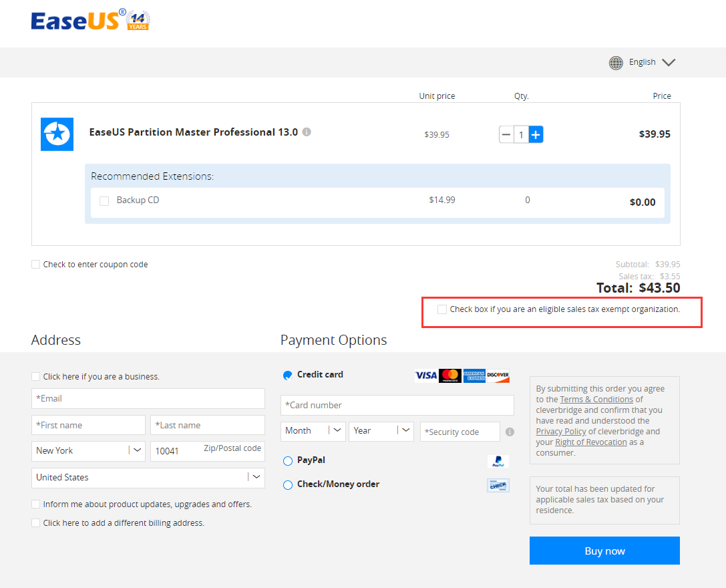Click the Backup CD $14.99 unit price
Screen dimensions: 726x588
tap(441, 200)
